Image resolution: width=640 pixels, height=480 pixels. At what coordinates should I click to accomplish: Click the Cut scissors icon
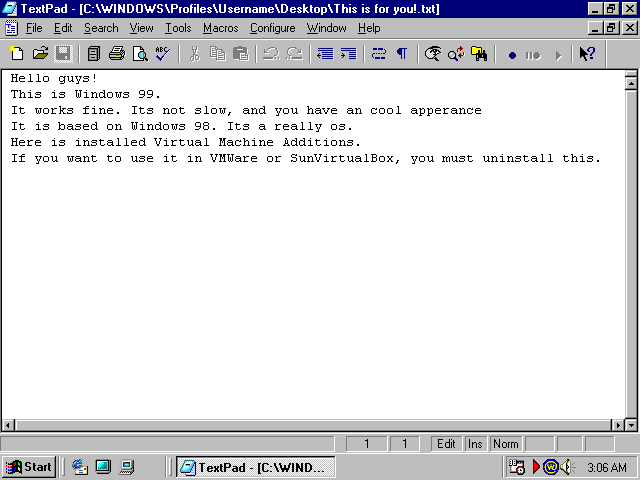click(195, 53)
